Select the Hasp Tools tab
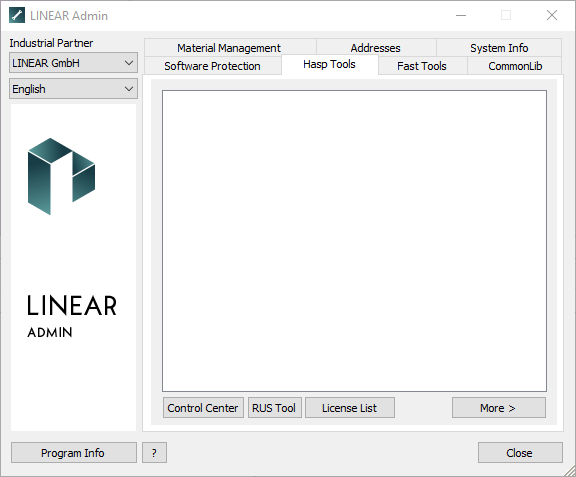 [x=330, y=65]
